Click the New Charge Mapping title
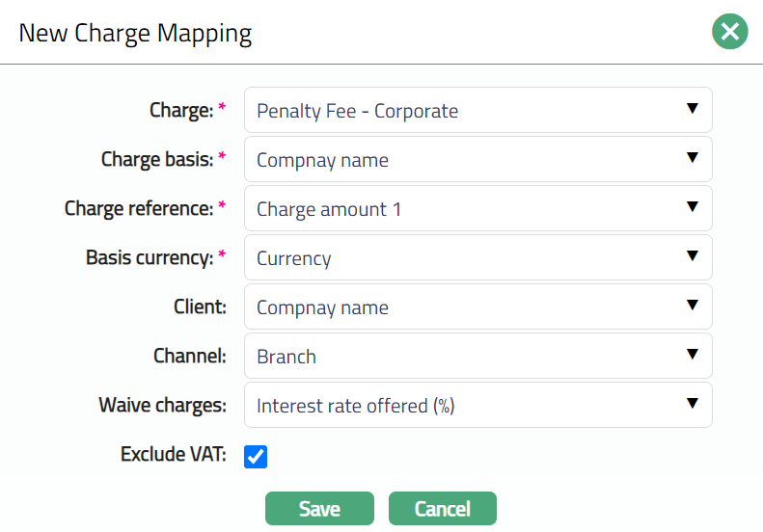 [x=135, y=34]
